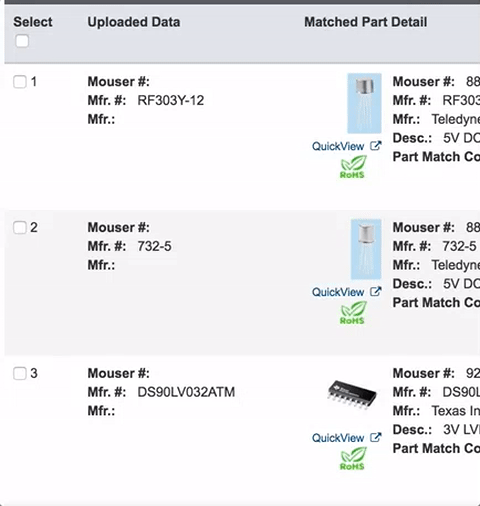This screenshot has width=480, height=506.
Task: Open QuickView for RF303Y-12 part
Action: 338,146
